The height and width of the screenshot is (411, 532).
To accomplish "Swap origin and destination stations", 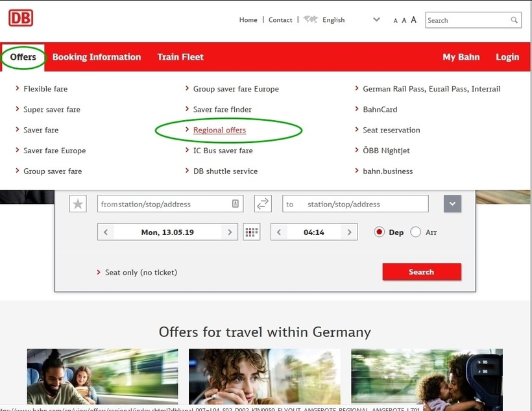I will tap(263, 204).
